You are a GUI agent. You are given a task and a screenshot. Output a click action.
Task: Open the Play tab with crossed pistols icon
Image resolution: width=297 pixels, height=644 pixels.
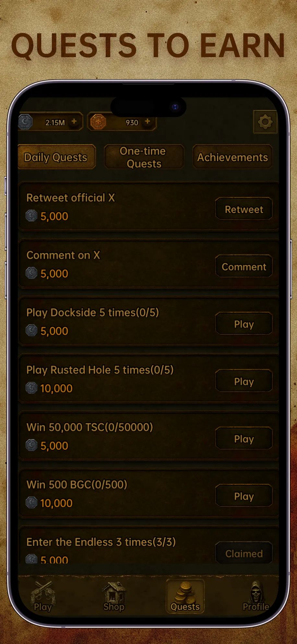[x=43, y=596]
